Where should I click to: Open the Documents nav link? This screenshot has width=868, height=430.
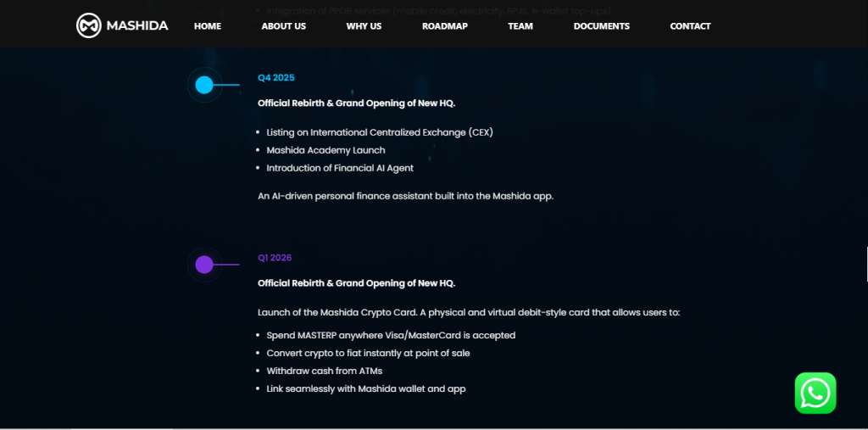[x=602, y=26]
